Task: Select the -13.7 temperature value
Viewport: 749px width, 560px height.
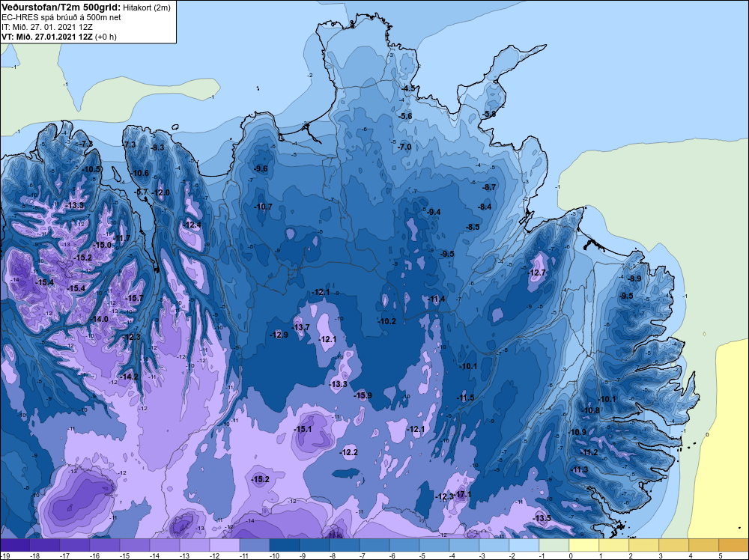Action: [301, 327]
